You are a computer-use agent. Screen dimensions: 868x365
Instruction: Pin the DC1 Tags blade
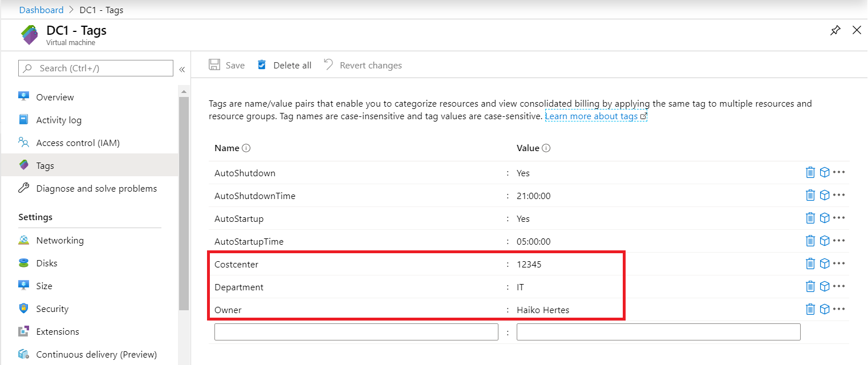pos(835,31)
